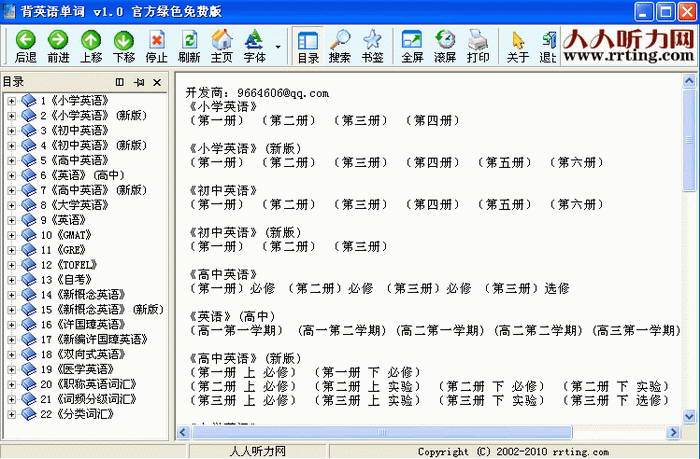This screenshot has height=459, width=700.
Task: Click the horizontal scrollbar thumb
Action: [x=382, y=432]
